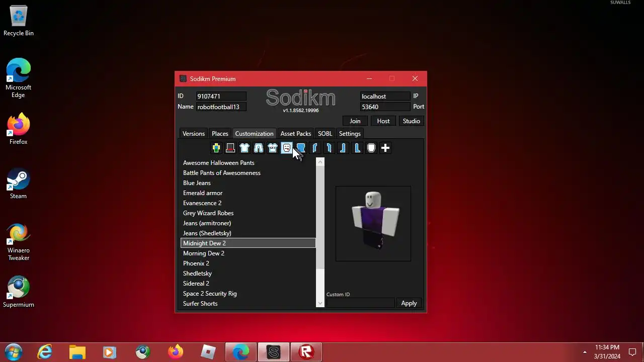Open File Explorer from the taskbar
The height and width of the screenshot is (362, 644).
click(x=77, y=352)
